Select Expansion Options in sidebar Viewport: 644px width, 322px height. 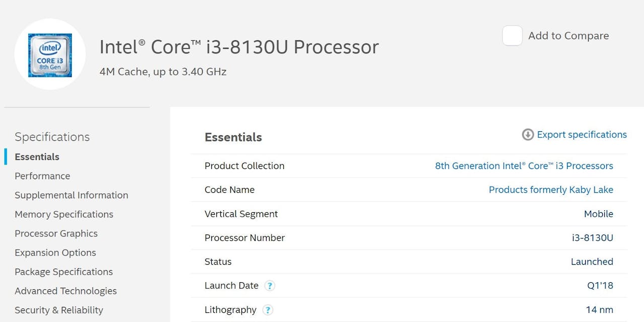[x=55, y=253]
